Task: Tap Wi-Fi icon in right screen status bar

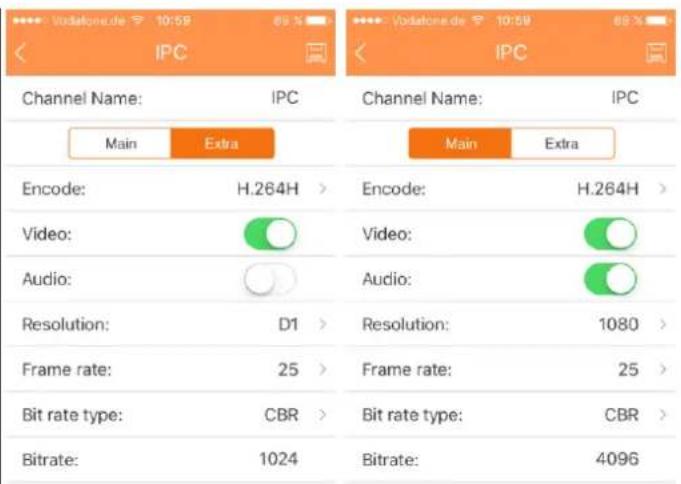Action: [x=478, y=20]
